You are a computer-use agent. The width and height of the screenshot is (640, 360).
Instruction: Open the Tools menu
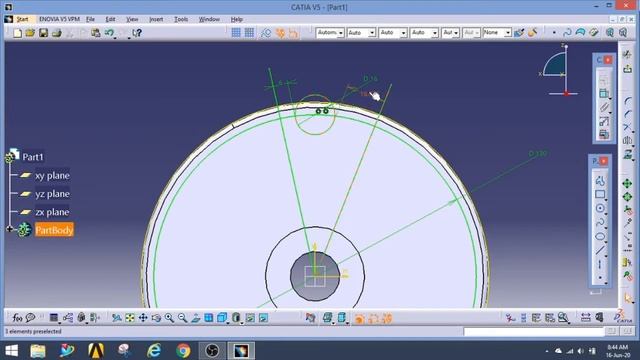(181, 19)
